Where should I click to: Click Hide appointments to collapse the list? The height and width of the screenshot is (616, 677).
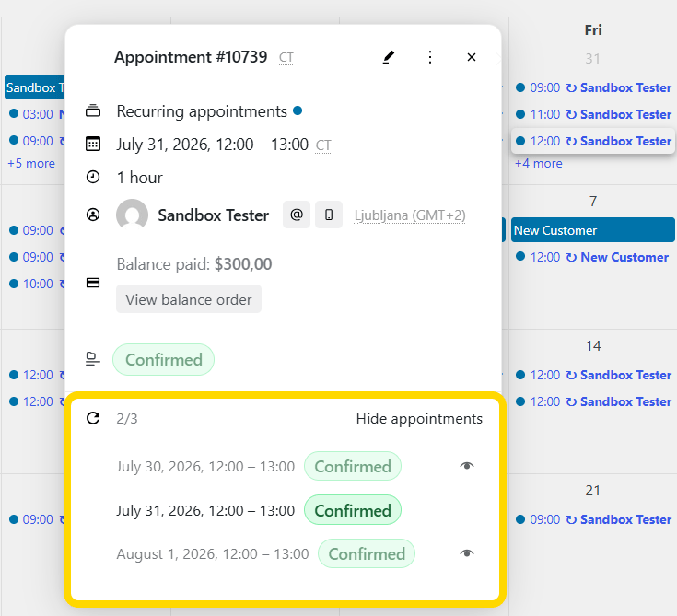[419, 419]
